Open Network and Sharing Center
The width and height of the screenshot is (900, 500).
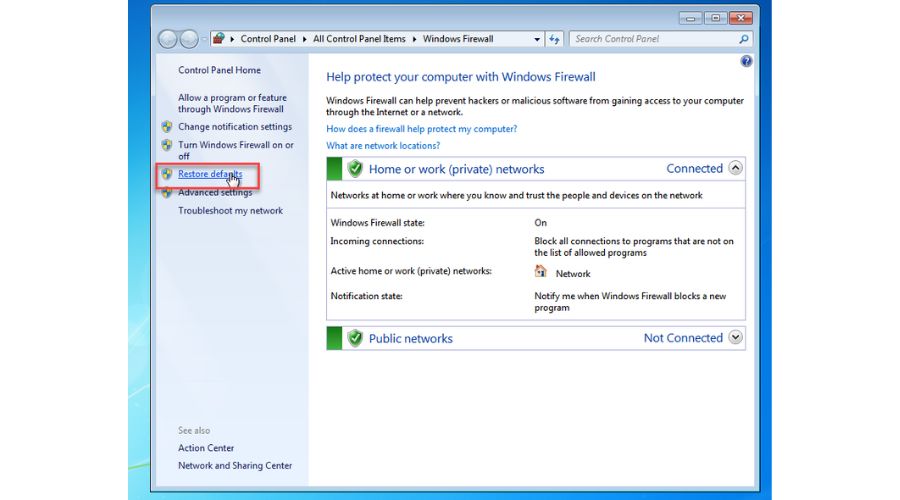235,466
